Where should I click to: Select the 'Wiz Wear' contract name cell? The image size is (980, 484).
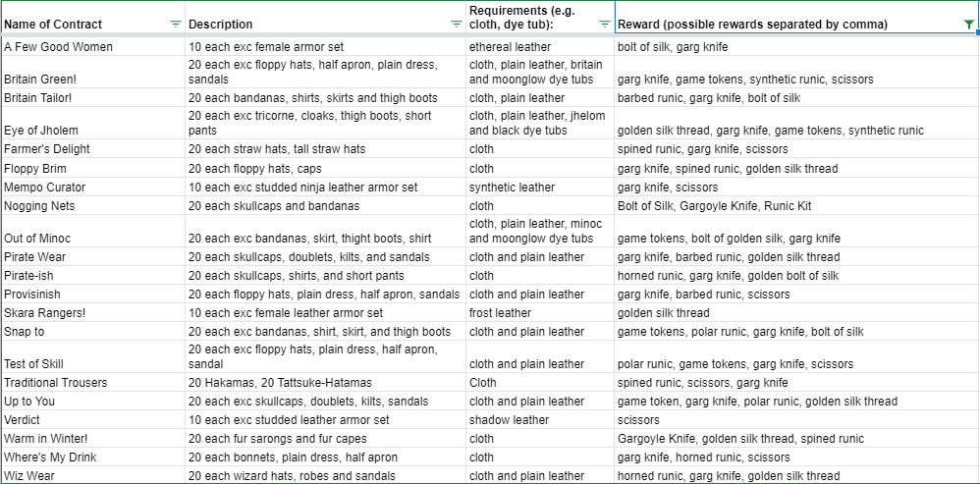tap(93, 476)
